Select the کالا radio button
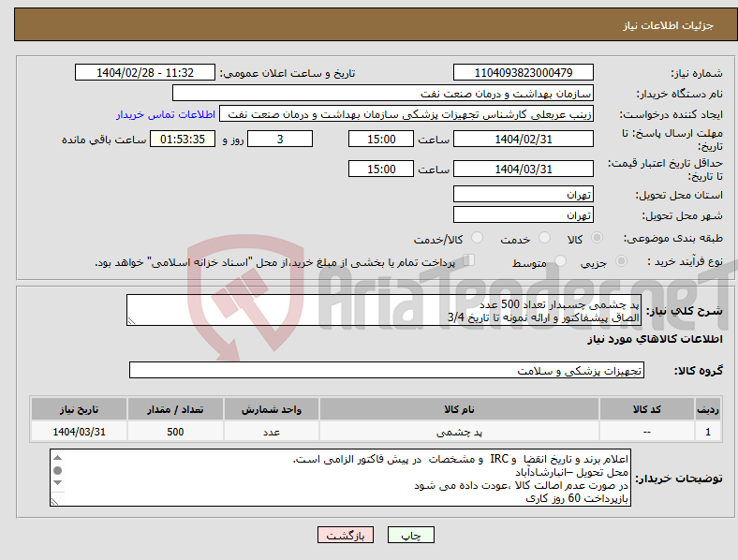This screenshot has width=738, height=560. click(x=597, y=238)
